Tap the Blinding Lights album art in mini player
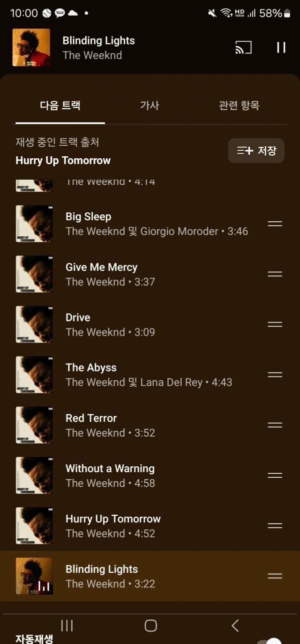This screenshot has width=300, height=644. click(31, 48)
